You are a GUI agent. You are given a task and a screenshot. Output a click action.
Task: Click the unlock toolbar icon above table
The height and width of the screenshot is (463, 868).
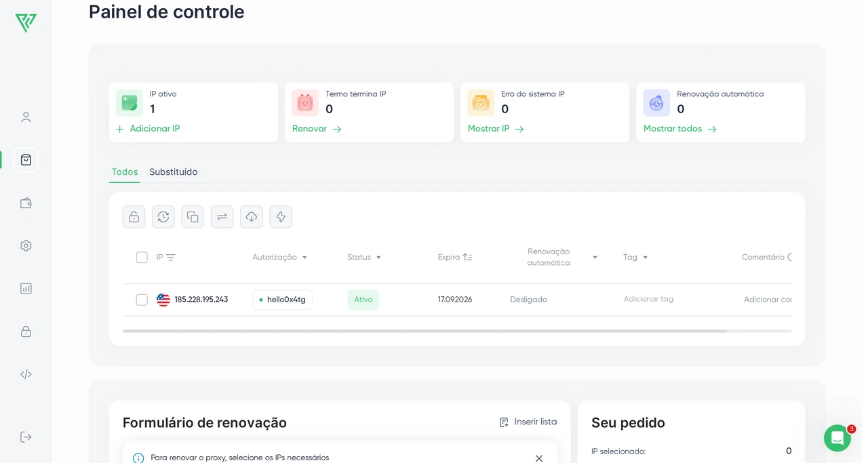[x=134, y=217]
